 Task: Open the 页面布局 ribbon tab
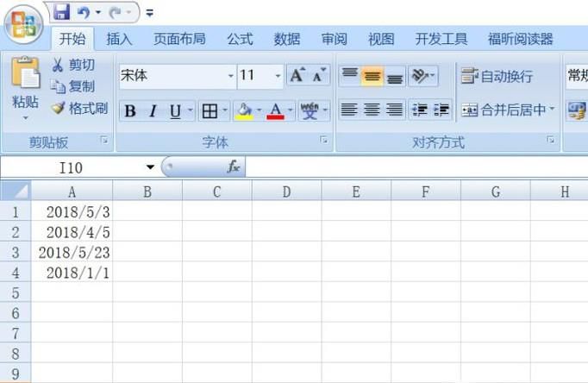179,39
